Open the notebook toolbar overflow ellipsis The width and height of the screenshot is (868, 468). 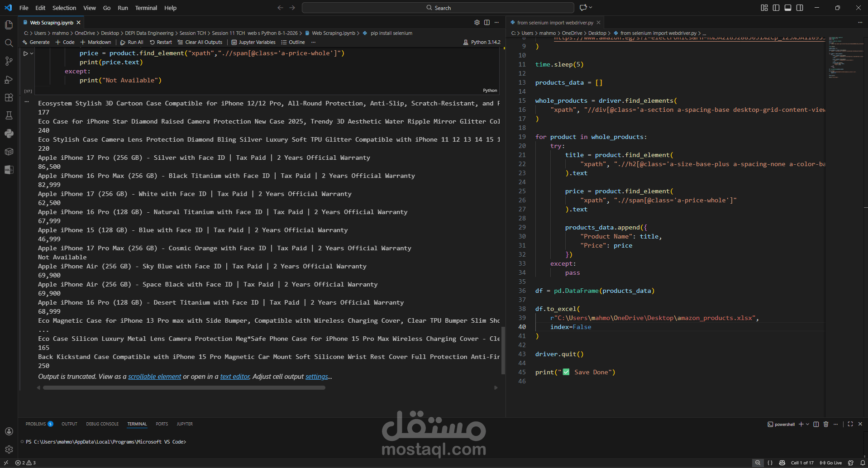tap(313, 42)
